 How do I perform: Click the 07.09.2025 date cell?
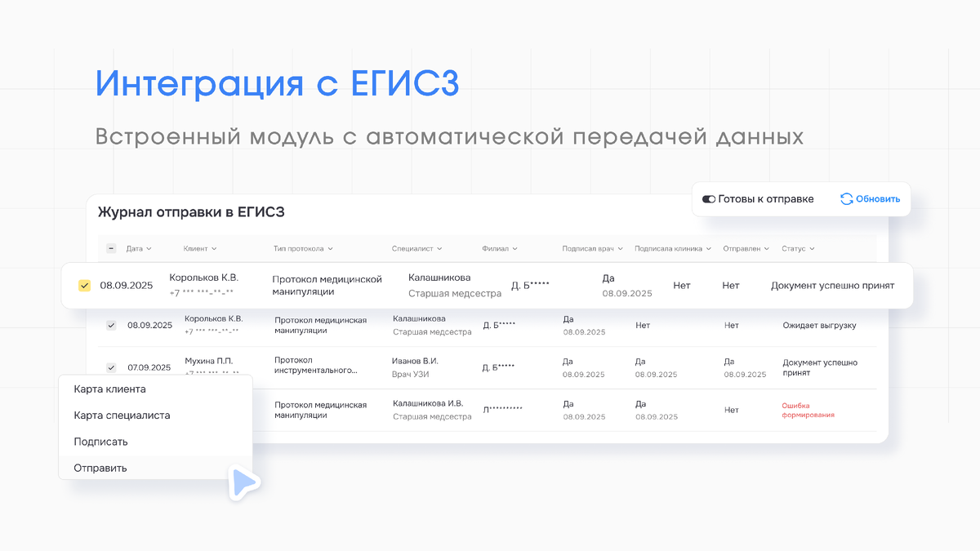tap(149, 368)
